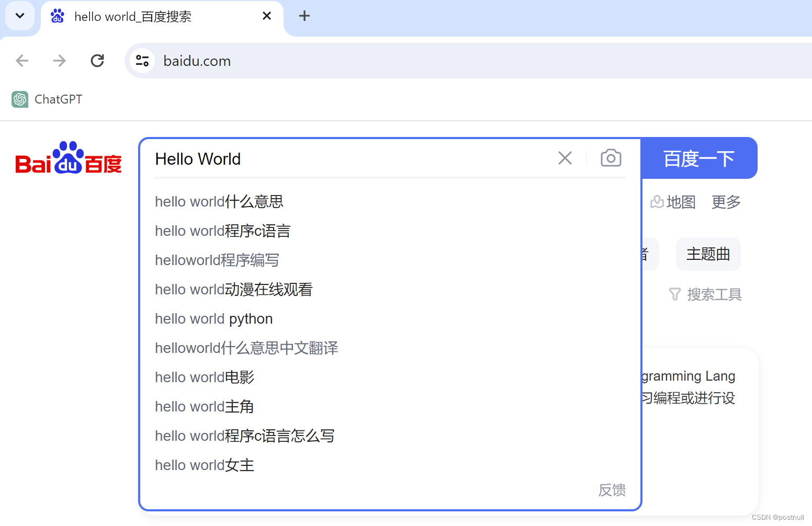Switch to the 地图 tab

click(673, 202)
